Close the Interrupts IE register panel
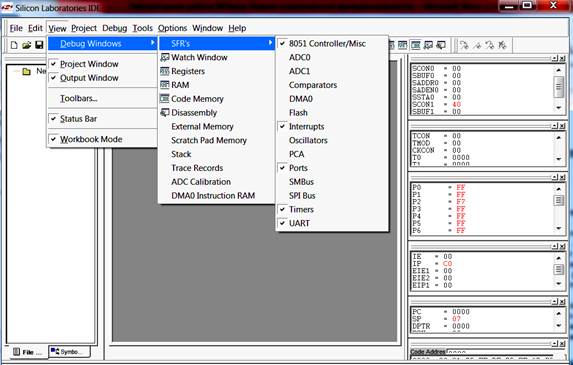 562,246
